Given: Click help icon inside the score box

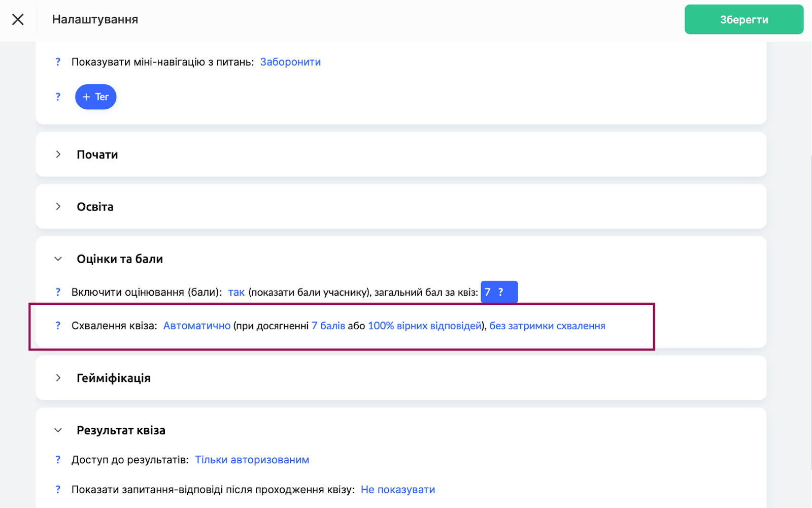Looking at the screenshot, I should [x=501, y=292].
